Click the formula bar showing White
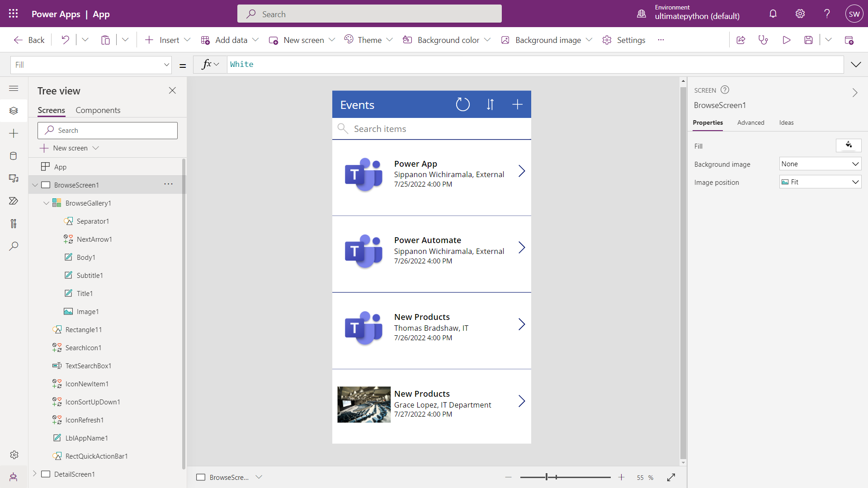868x488 pixels. (x=535, y=65)
